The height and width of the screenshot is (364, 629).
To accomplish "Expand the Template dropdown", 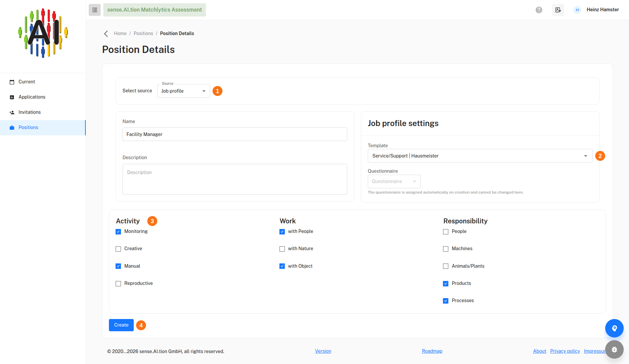I will (480, 156).
